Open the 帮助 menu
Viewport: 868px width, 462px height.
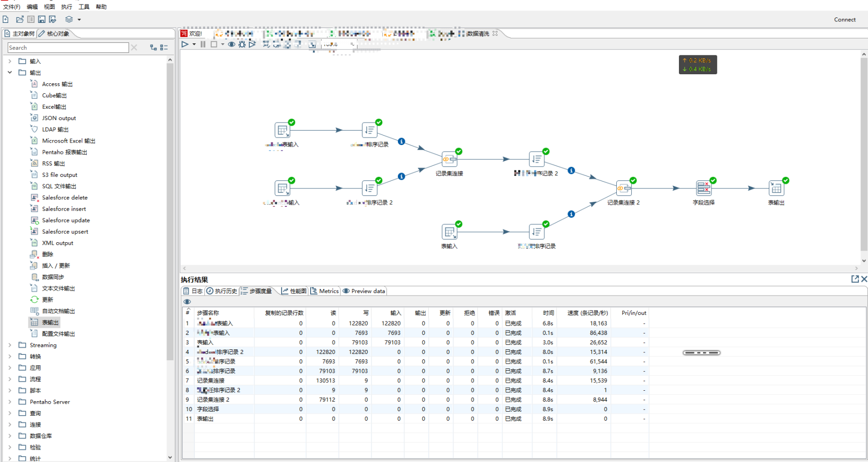coord(101,7)
